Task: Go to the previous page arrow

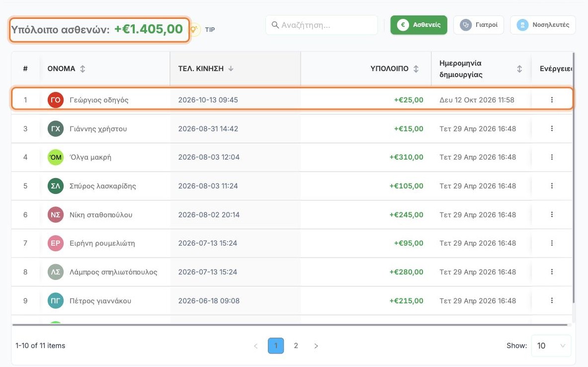Action: coord(256,346)
